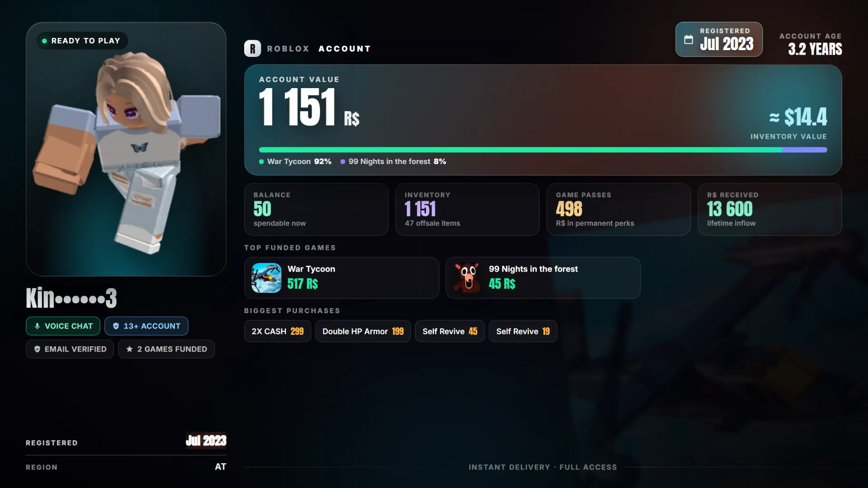Click the 99 Nights in the forest thumbnail
Screen dimensions: 868x488
467,278
